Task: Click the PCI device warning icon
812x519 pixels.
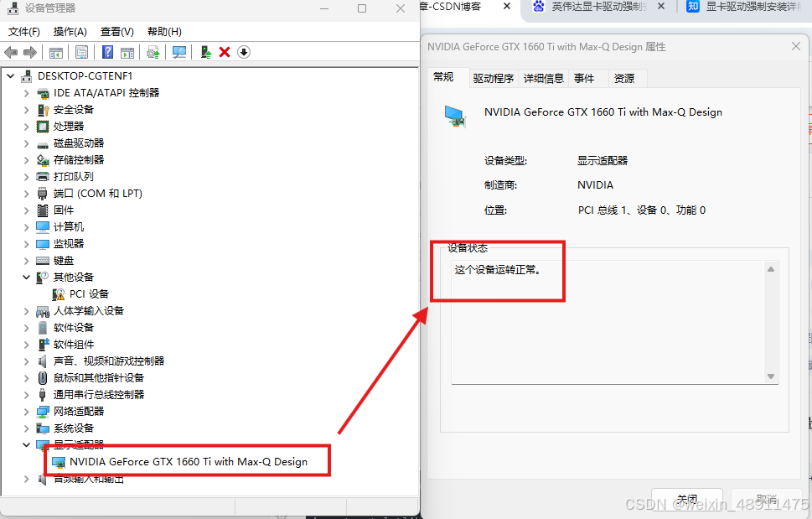Action: point(59,294)
